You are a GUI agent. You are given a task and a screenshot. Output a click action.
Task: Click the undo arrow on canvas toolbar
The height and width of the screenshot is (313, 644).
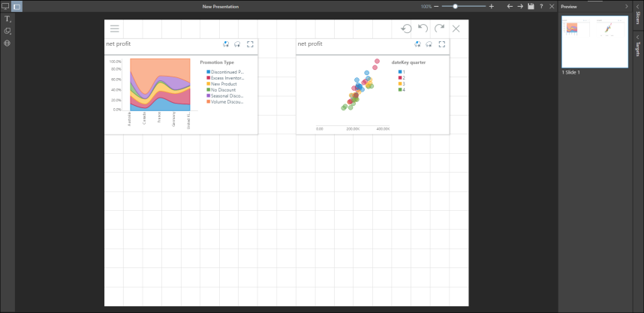(x=423, y=29)
